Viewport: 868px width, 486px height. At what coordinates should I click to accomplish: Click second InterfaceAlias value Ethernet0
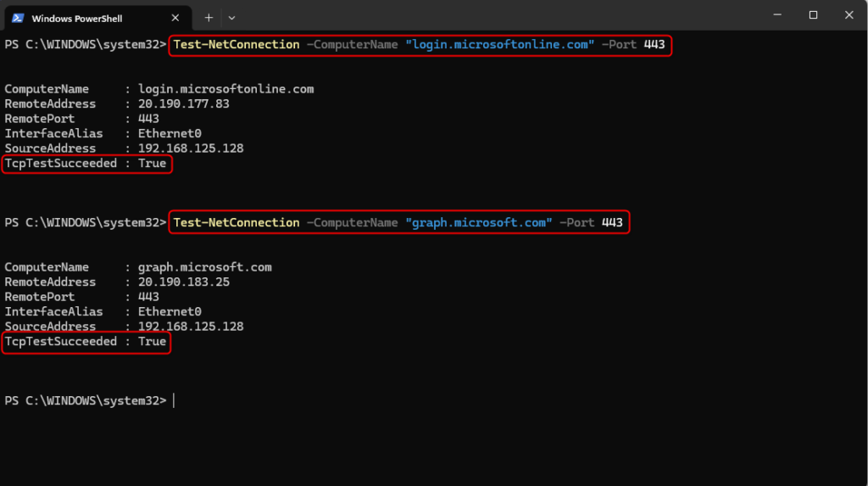tap(170, 311)
